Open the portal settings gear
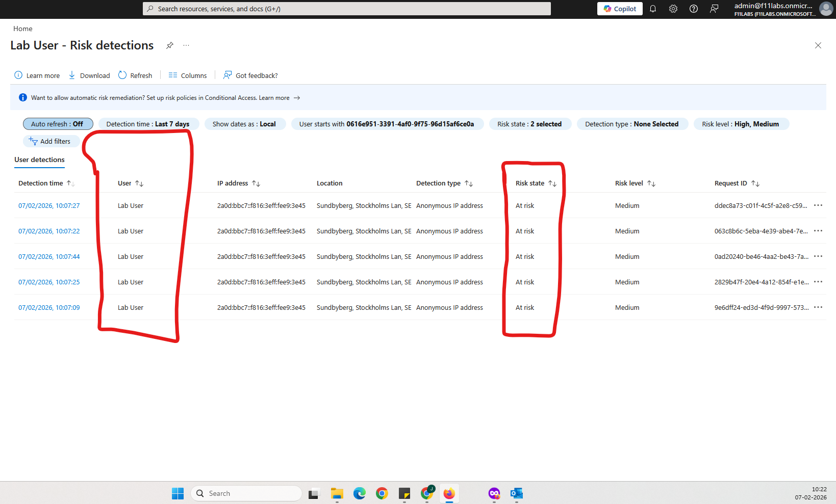 (673, 9)
